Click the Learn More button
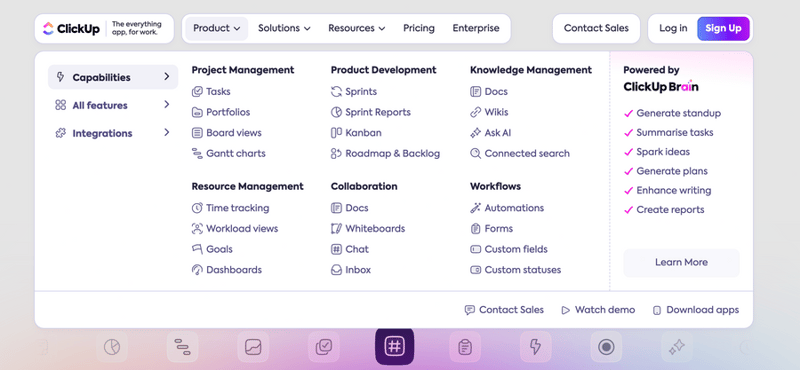 (x=681, y=263)
